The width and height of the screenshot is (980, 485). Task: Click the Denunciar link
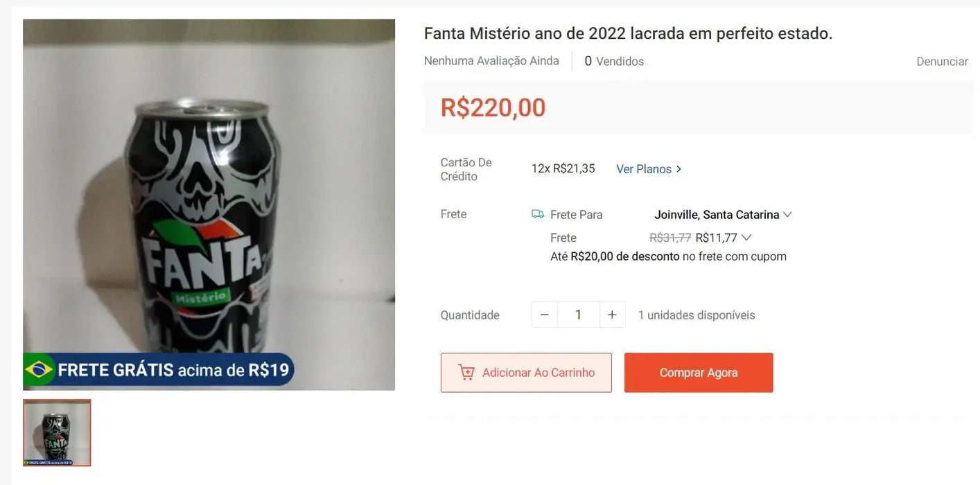point(942,62)
